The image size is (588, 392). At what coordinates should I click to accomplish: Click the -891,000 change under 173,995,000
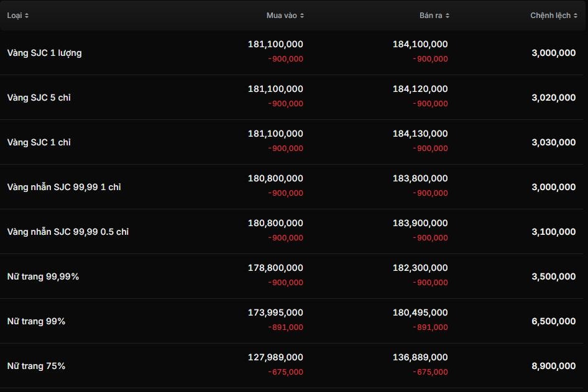pyautogui.click(x=286, y=327)
